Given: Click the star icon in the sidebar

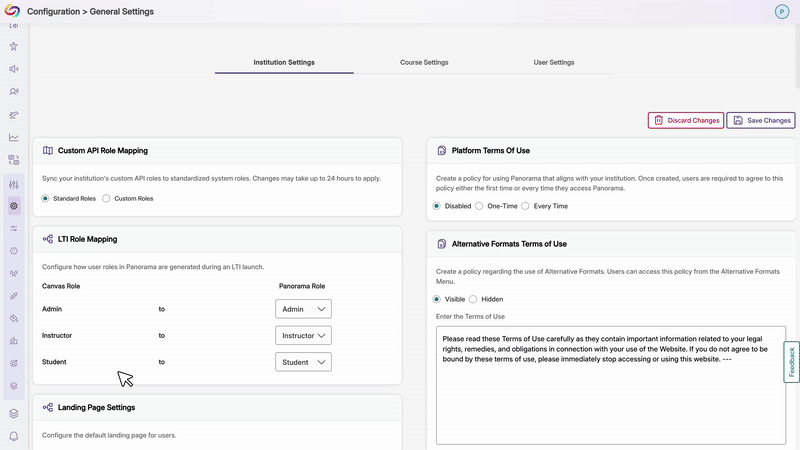Looking at the screenshot, I should click(13, 46).
